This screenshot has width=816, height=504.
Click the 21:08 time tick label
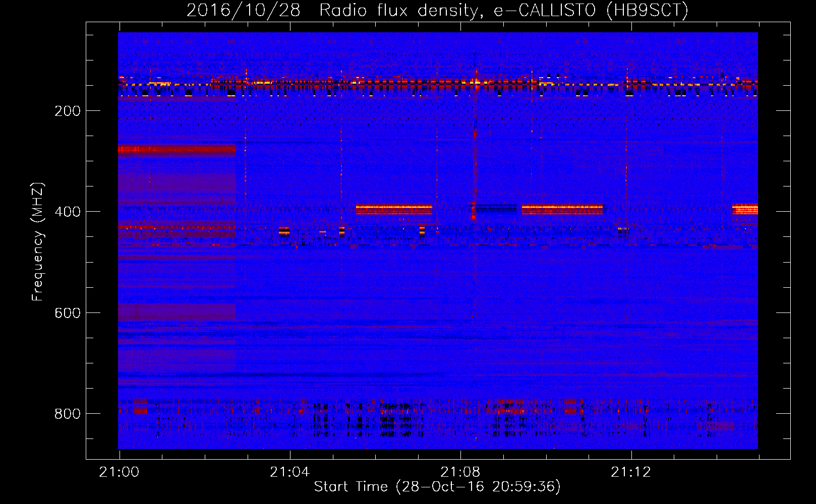[460, 472]
